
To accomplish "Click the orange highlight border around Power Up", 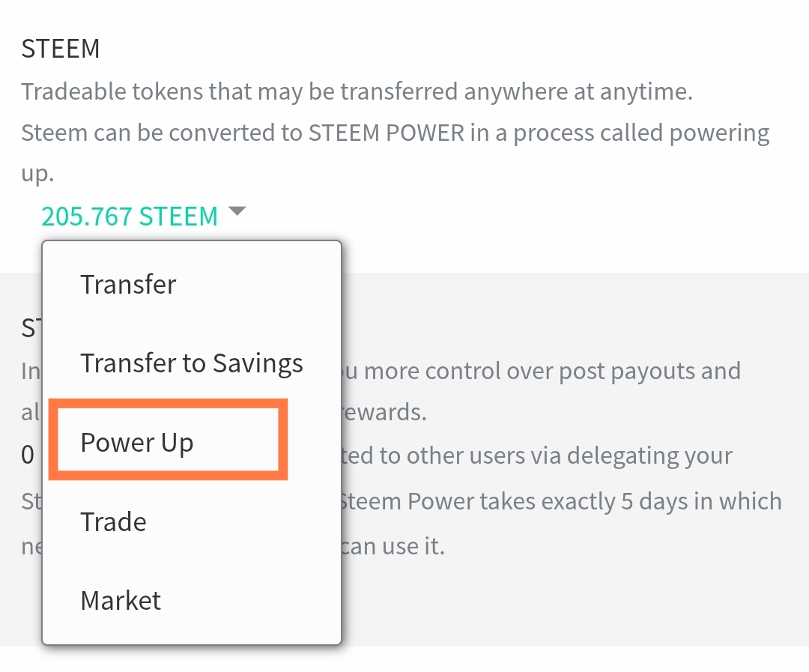I will [169, 402].
